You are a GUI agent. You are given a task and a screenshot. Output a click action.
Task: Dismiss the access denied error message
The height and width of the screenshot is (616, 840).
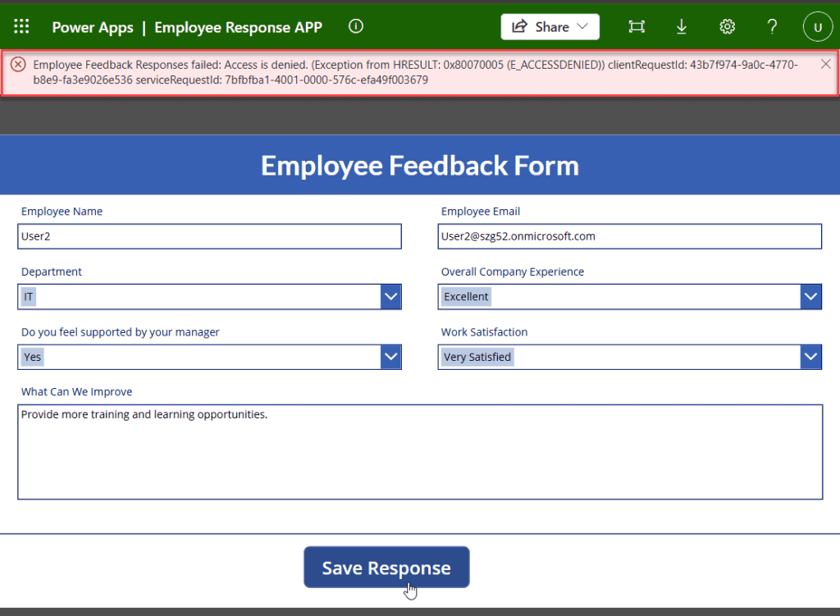[826, 63]
